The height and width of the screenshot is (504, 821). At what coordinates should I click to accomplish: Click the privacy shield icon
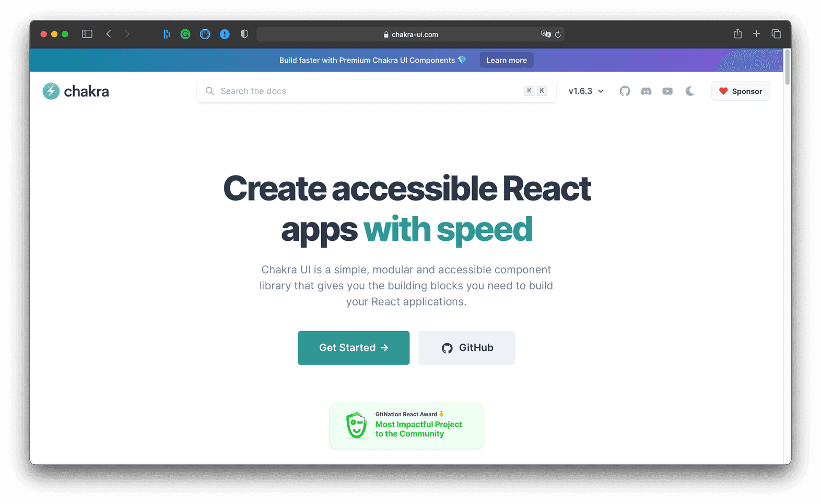click(x=244, y=34)
